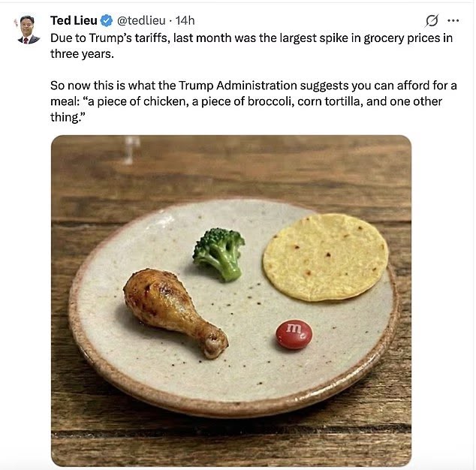The width and height of the screenshot is (476, 470).
Task: Click the broccoli floret in the photo
Action: click(x=218, y=252)
